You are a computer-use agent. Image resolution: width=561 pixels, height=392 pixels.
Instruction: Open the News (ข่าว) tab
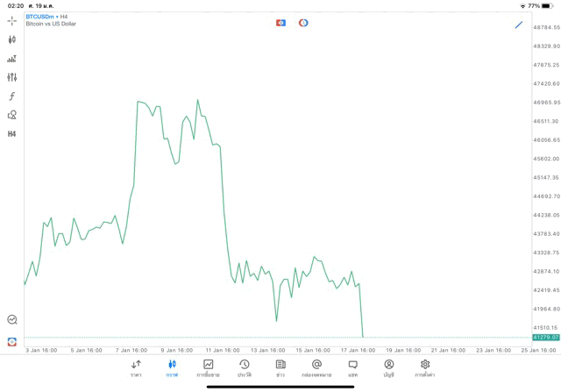pyautogui.click(x=280, y=368)
